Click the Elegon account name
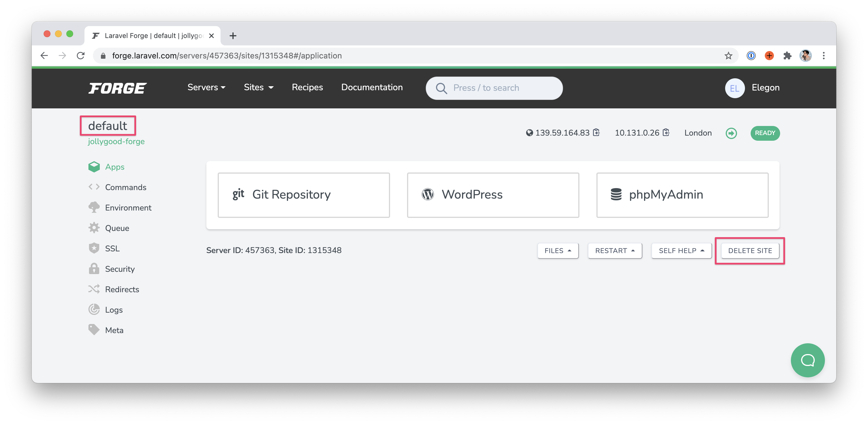This screenshot has height=425, width=868. 766,88
